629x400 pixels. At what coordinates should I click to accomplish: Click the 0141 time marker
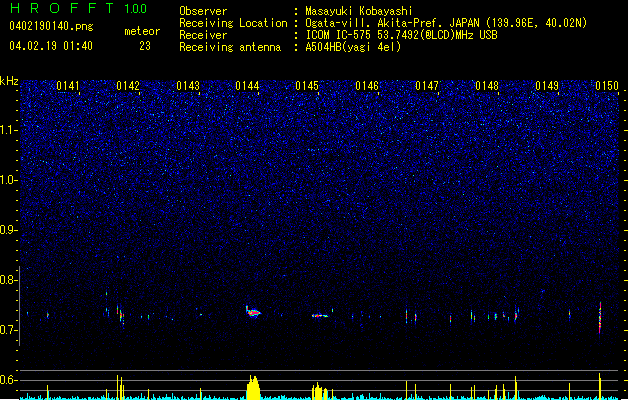point(68,86)
